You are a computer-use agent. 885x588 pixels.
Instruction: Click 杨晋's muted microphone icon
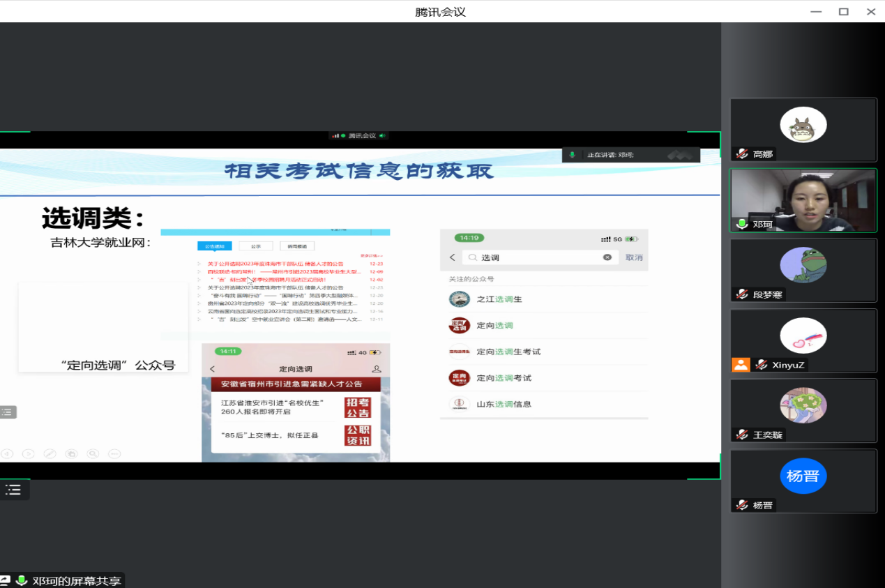click(742, 505)
